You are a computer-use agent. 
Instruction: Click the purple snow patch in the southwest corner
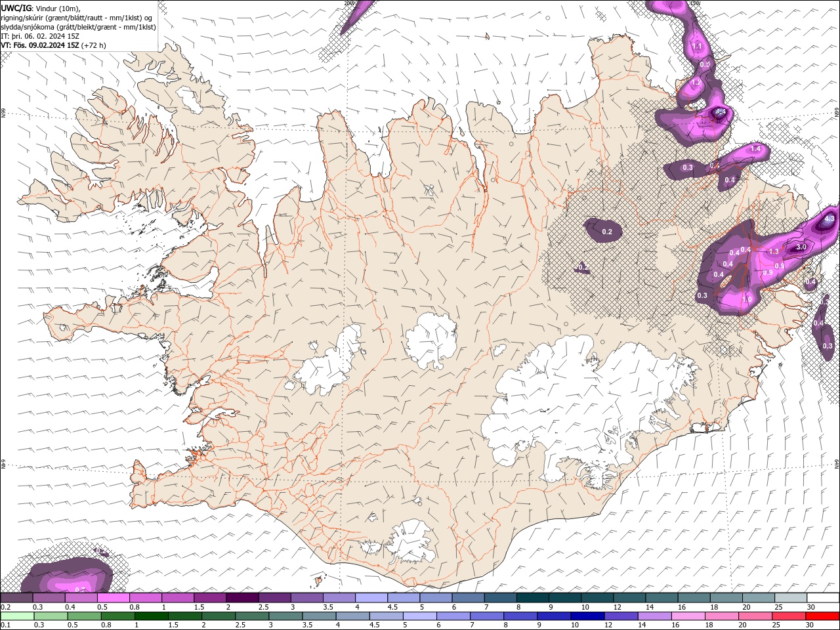(67, 576)
